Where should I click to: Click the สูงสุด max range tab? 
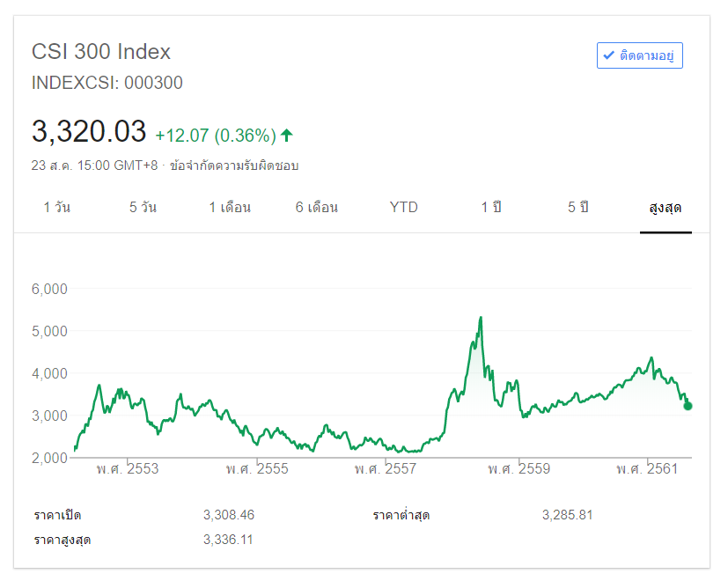coord(665,208)
